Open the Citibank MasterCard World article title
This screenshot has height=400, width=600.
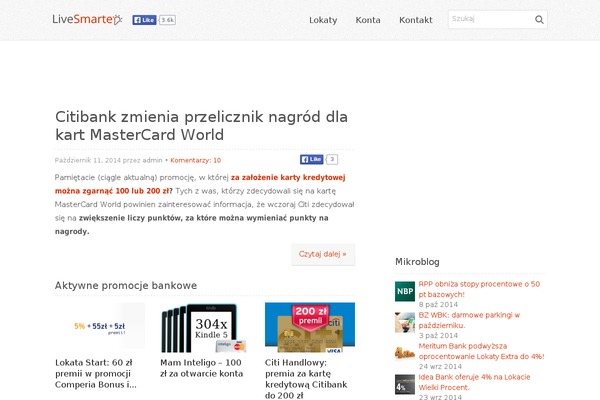click(201, 126)
